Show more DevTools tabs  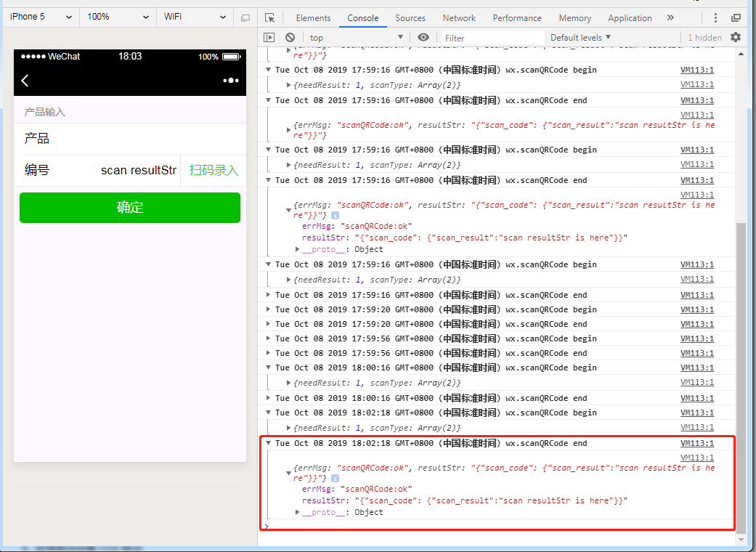[670, 18]
